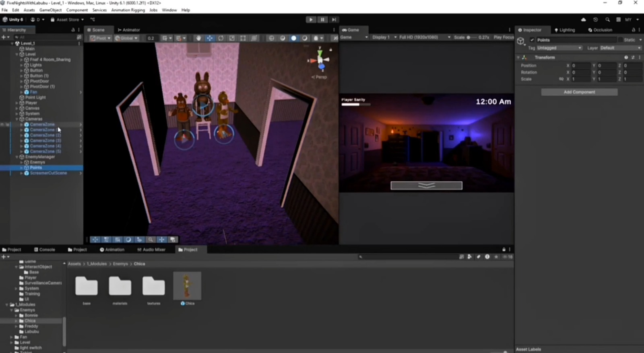Open the Hierarchy create plus button
This screenshot has width=644, height=353.
click(x=5, y=37)
